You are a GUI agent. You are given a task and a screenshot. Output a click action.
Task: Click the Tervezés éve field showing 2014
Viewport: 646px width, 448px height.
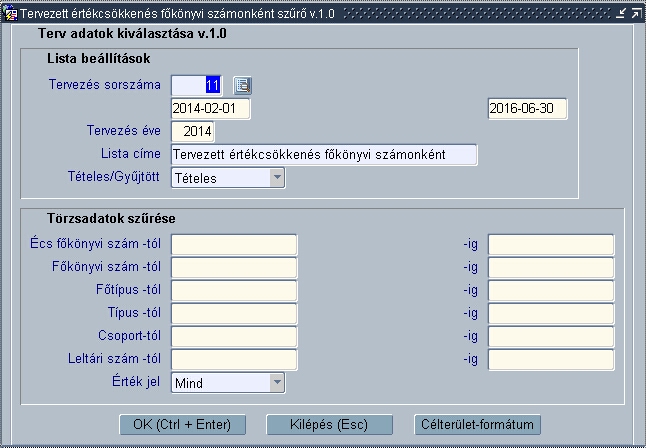193,131
